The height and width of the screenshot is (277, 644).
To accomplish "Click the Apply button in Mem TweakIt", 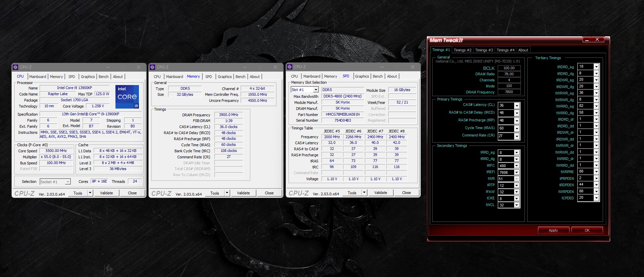I will coord(553,230).
